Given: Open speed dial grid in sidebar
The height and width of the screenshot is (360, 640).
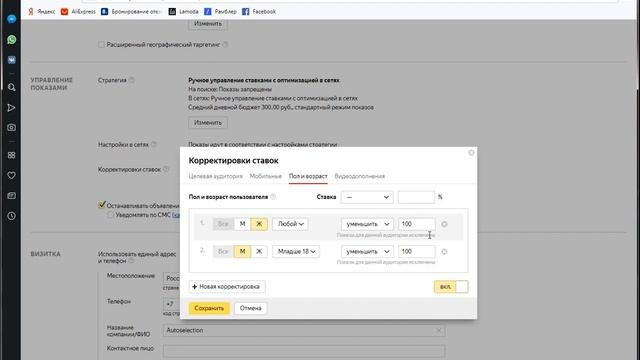Looking at the screenshot, I should [11, 155].
